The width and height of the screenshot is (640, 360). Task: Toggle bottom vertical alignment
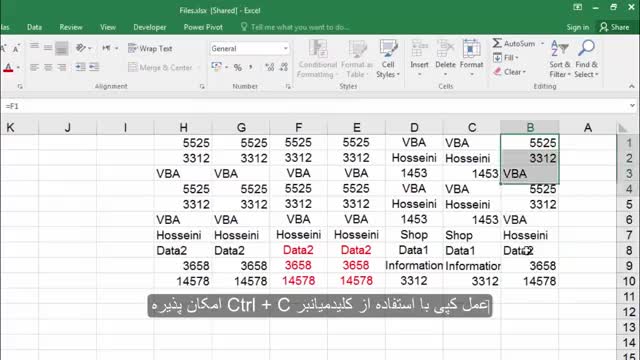(62, 48)
